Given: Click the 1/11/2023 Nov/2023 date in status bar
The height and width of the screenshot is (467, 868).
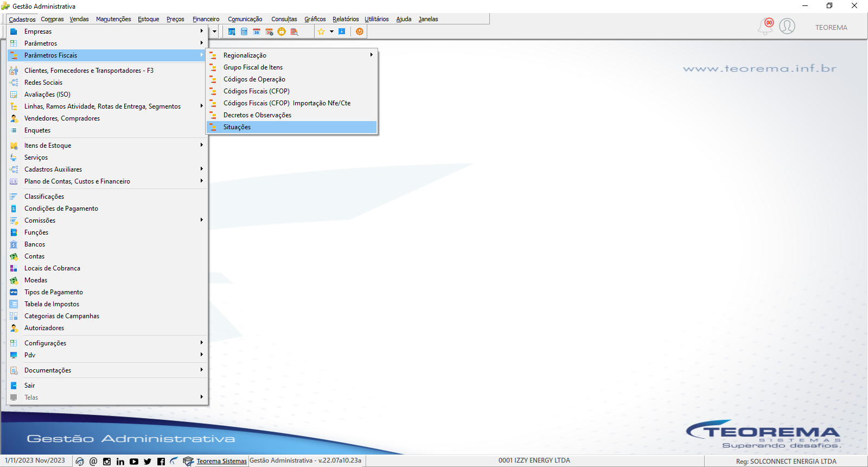Looking at the screenshot, I should (x=35, y=460).
